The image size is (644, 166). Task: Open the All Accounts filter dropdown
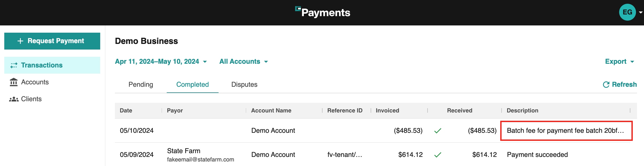coord(243,62)
